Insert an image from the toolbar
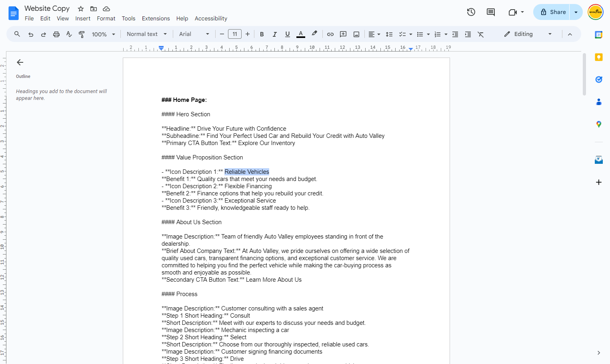Viewport: 610px width, 364px height. (x=356, y=34)
